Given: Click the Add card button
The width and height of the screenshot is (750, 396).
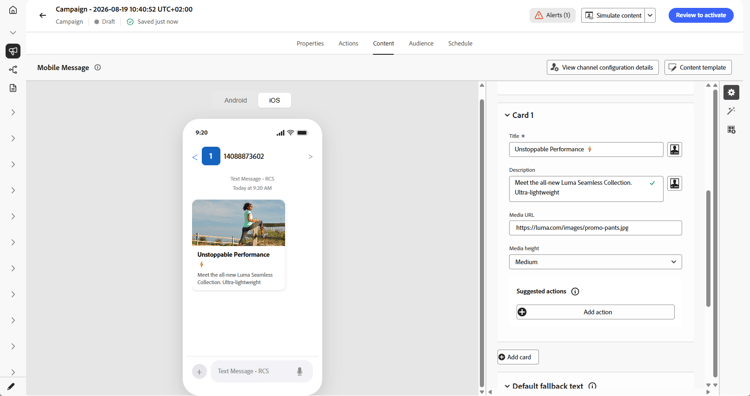Looking at the screenshot, I should coord(518,357).
